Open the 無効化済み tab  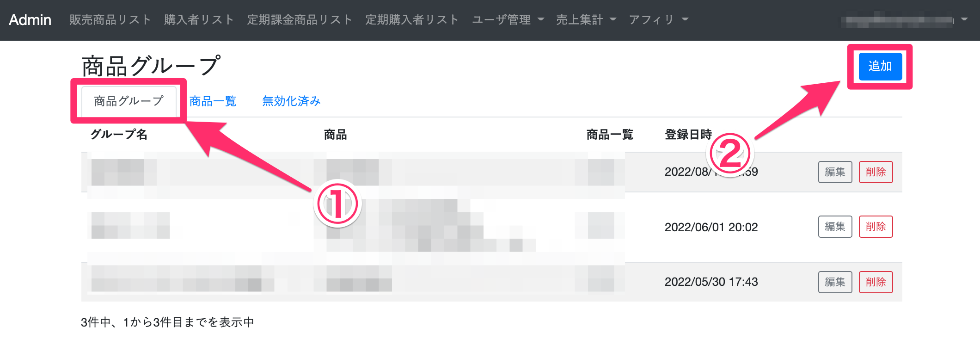click(x=291, y=101)
